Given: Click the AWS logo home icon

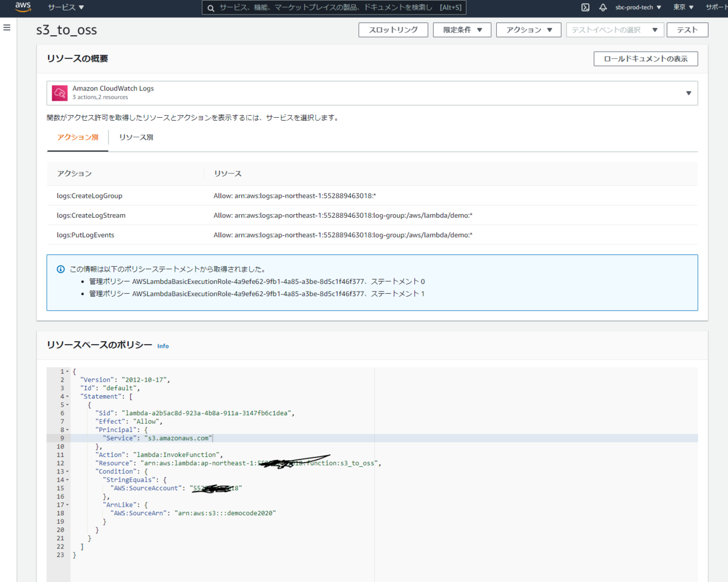Looking at the screenshot, I should coord(22,7).
